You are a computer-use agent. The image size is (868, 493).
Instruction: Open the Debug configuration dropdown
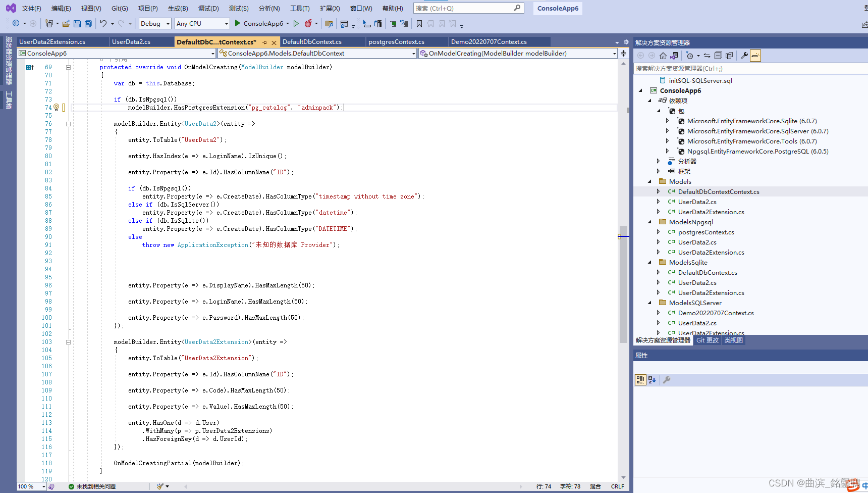tap(154, 23)
